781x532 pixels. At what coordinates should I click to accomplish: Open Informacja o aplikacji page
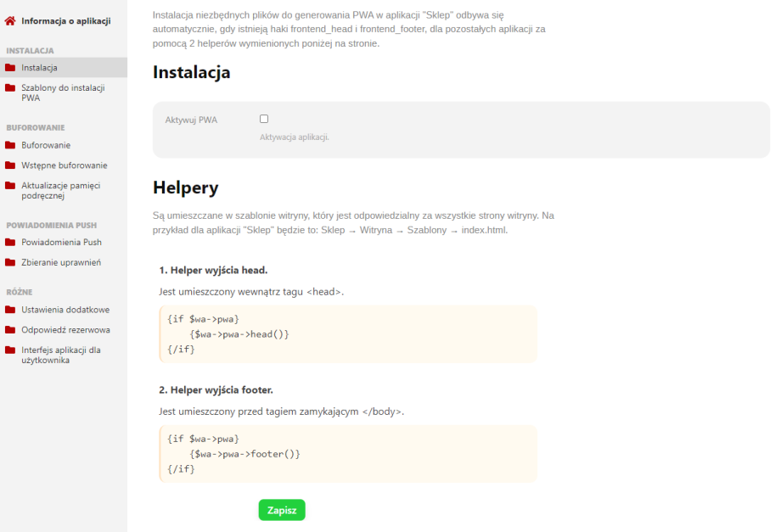tap(65, 20)
